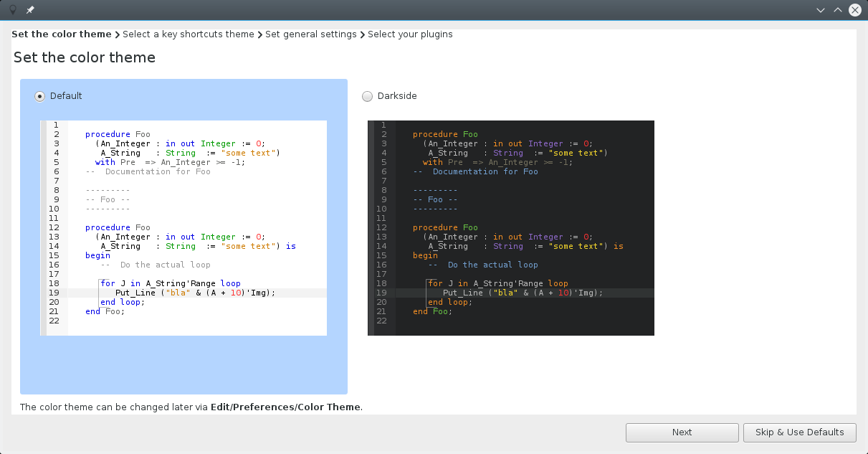Select the Darkside color theme radio button
This screenshot has width=868, height=454.
tap(368, 96)
